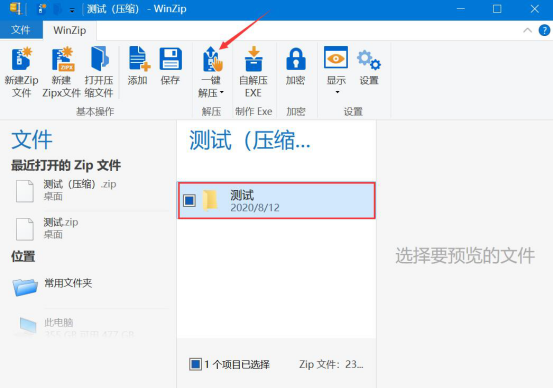Minimize the WinZip window
The height and width of the screenshot is (388, 554).
(461, 9)
